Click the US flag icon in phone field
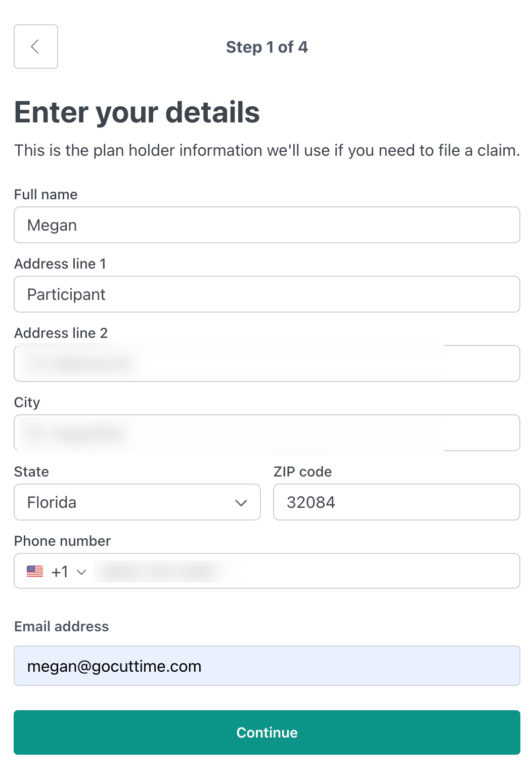 point(35,572)
